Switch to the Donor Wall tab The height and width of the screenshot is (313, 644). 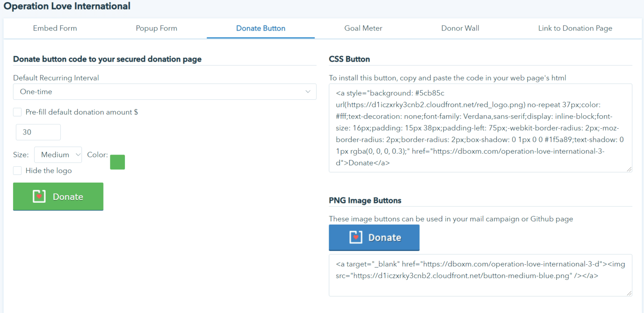tap(460, 28)
